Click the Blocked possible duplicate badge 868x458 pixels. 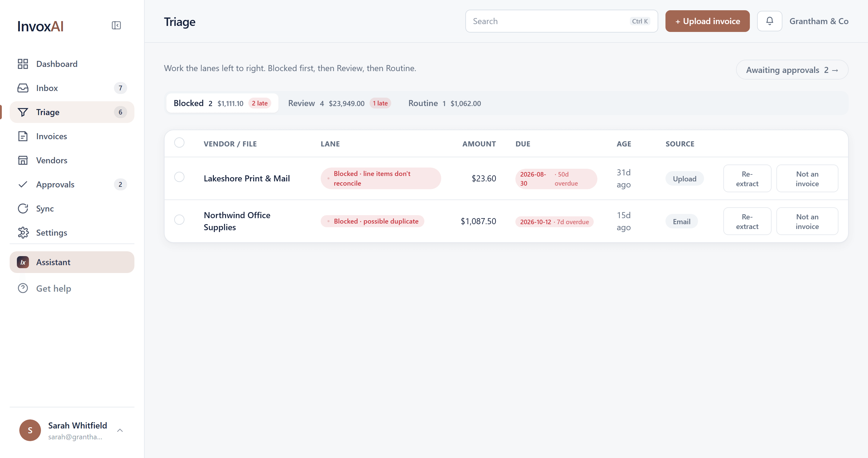[x=372, y=221]
